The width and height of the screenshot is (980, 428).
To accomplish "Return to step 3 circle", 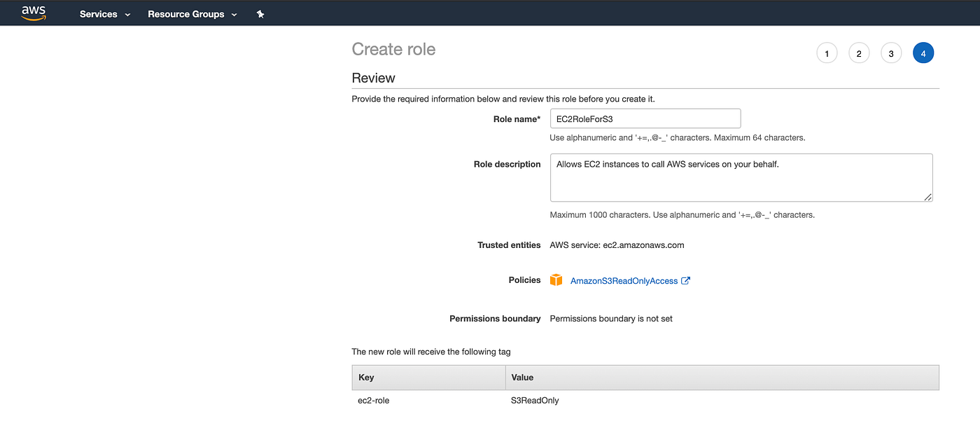I will pyautogui.click(x=891, y=53).
